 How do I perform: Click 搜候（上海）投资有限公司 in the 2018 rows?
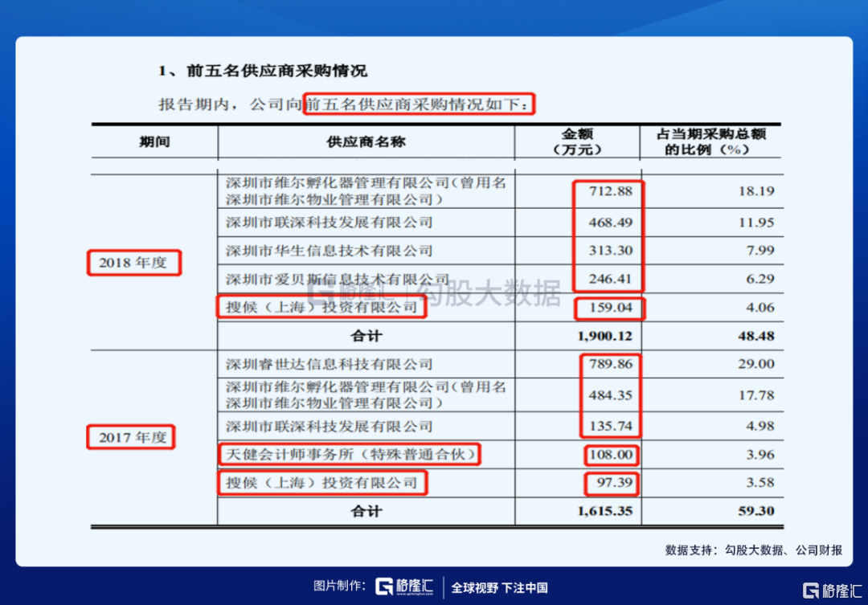(321, 307)
